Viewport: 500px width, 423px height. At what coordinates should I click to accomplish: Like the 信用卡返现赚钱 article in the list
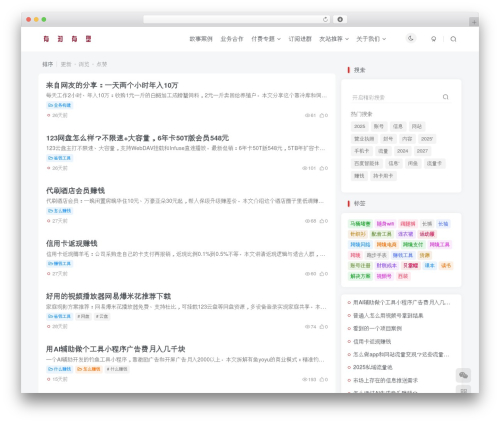pos(324,274)
